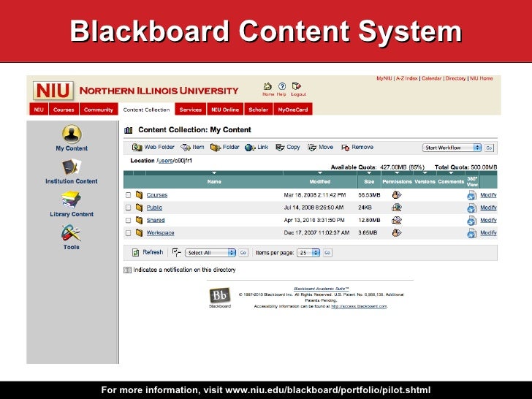
Task: Open the Courses folder link
Action: click(156, 195)
